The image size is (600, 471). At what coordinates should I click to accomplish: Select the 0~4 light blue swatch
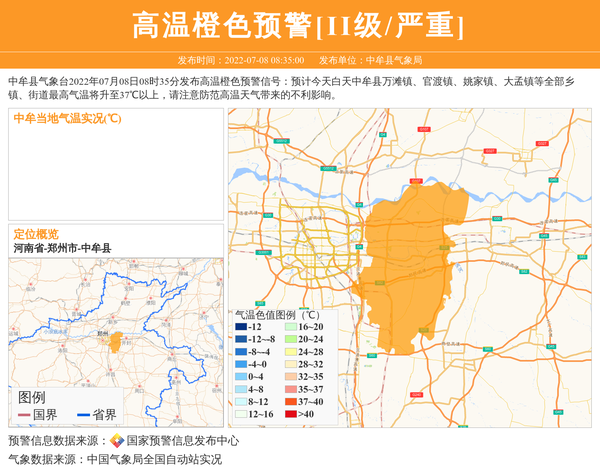tap(241, 377)
